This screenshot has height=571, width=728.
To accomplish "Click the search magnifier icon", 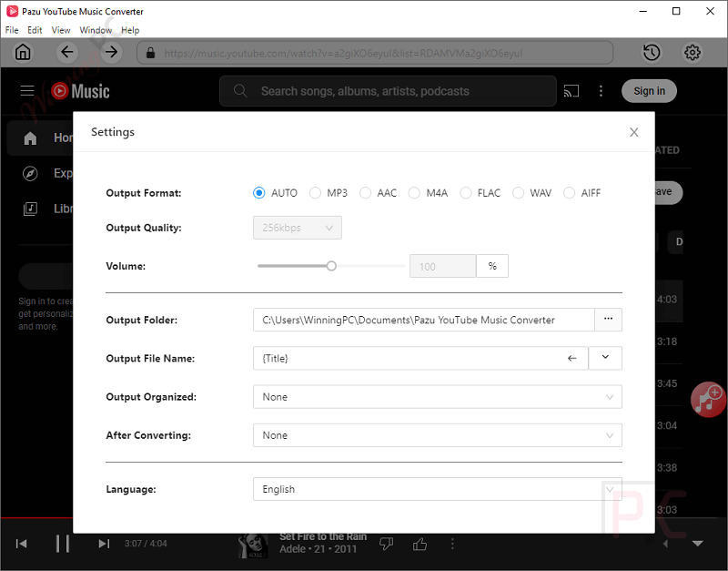I will [x=240, y=90].
